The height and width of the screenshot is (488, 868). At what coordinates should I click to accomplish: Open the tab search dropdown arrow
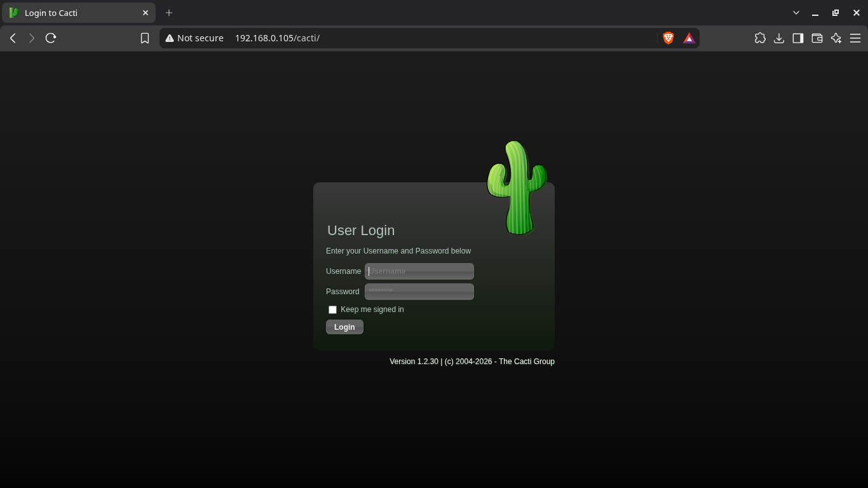pyautogui.click(x=796, y=13)
